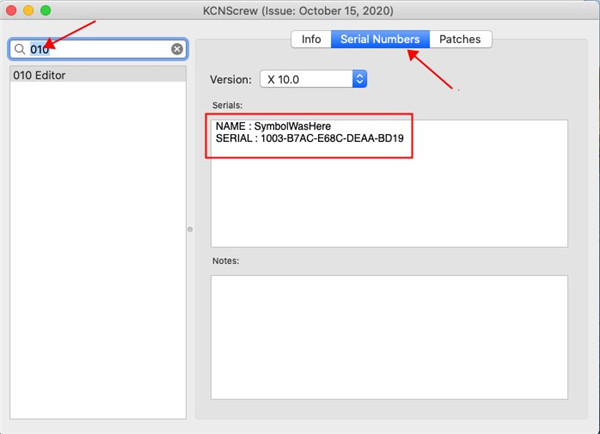
Task: Close the KCNScrew window with red button
Action: point(11,10)
